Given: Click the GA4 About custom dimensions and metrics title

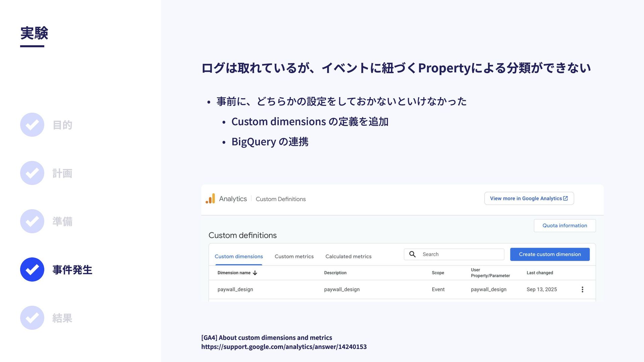Looking at the screenshot, I should [x=267, y=338].
